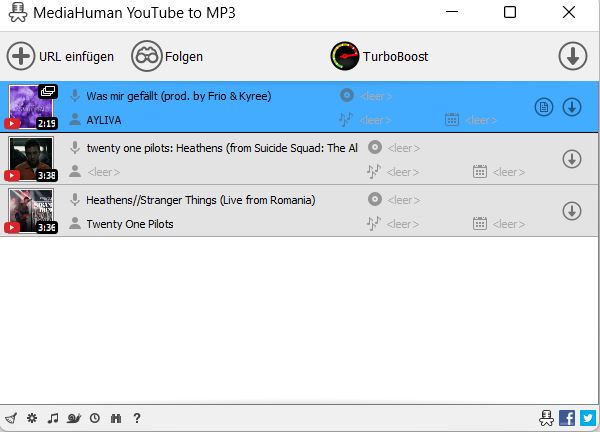This screenshot has width=600, height=432.
Task: Edit title twenty one pilots: Heathens
Action: pos(222,148)
